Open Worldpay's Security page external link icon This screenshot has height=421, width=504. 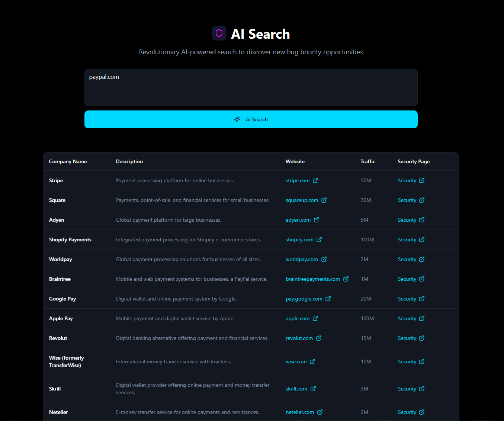click(422, 259)
